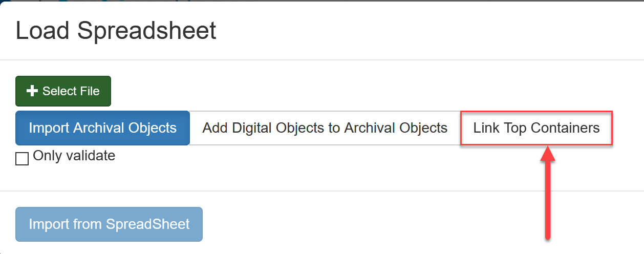The image size is (644, 254).
Task: Tick the Only validate checkbox
Action: pyautogui.click(x=22, y=159)
